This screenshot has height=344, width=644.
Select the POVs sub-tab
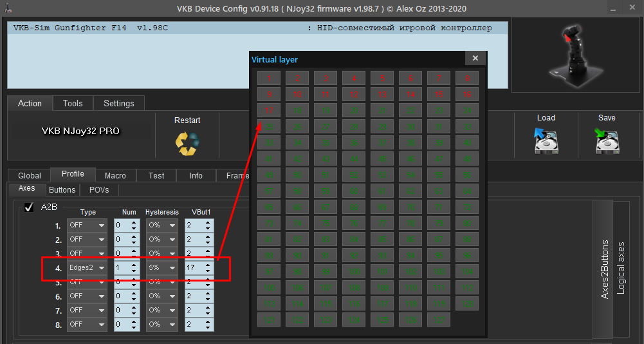[x=99, y=189]
